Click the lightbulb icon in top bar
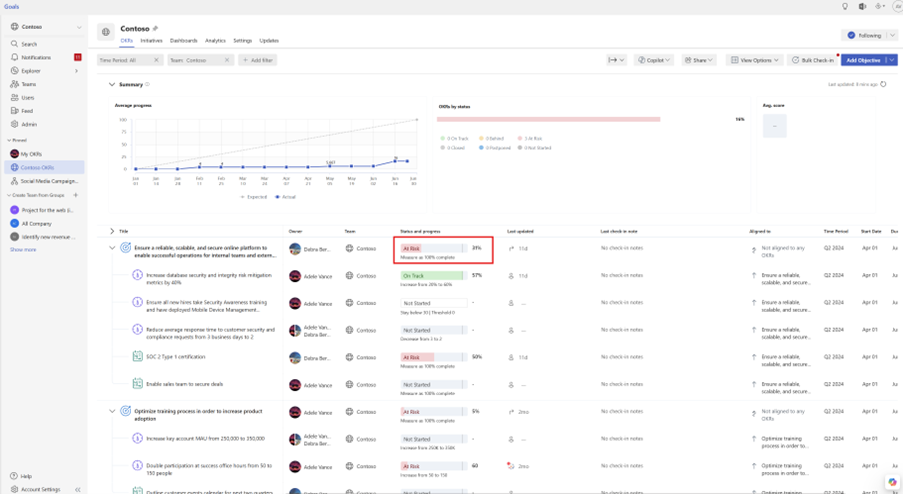This screenshot has height=494, width=903. coord(845,6)
